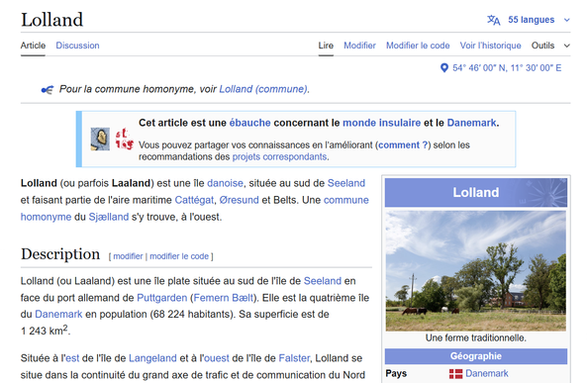Open the traditional farm photo thumbnail
The width and height of the screenshot is (588, 383).
(476, 271)
